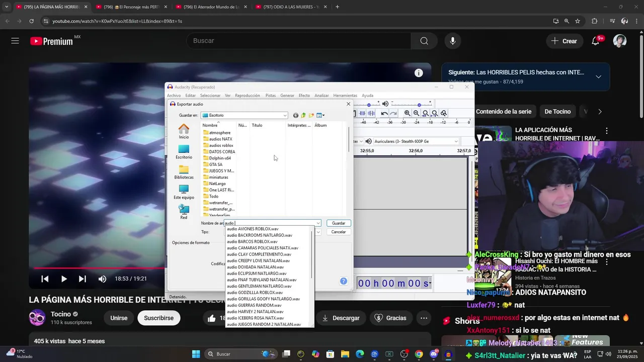Expand the Siguiente playlist panel chevron

[x=598, y=77]
